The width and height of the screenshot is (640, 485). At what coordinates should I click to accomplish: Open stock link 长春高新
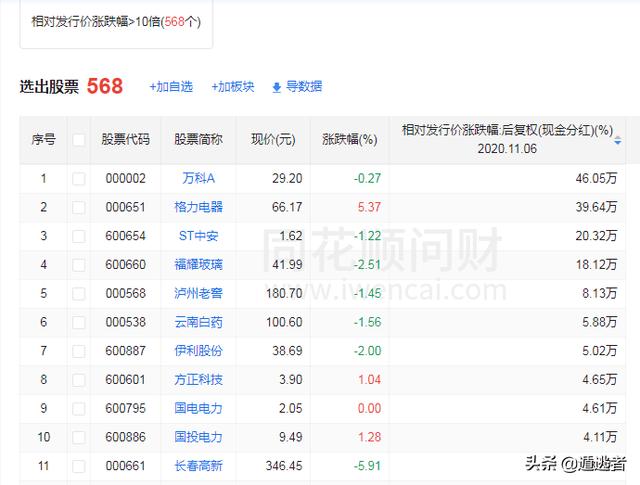[x=198, y=466]
